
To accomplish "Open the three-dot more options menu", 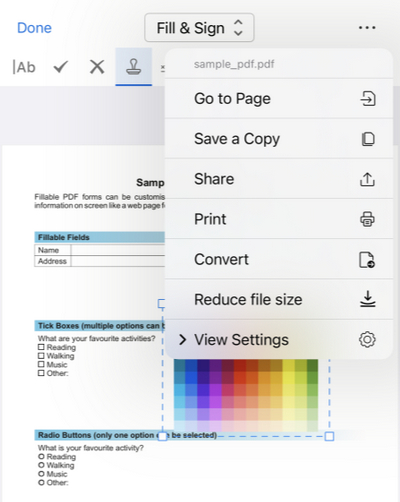I will click(367, 28).
